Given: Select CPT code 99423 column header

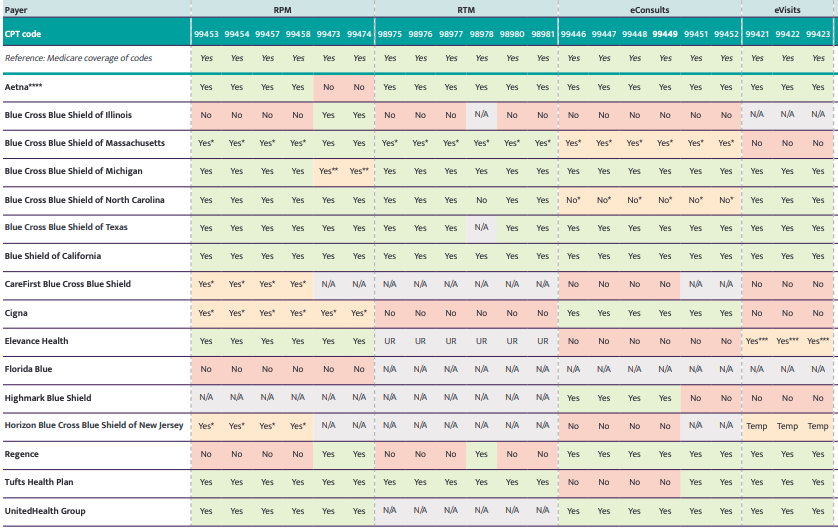Looking at the screenshot, I should coord(818,33).
